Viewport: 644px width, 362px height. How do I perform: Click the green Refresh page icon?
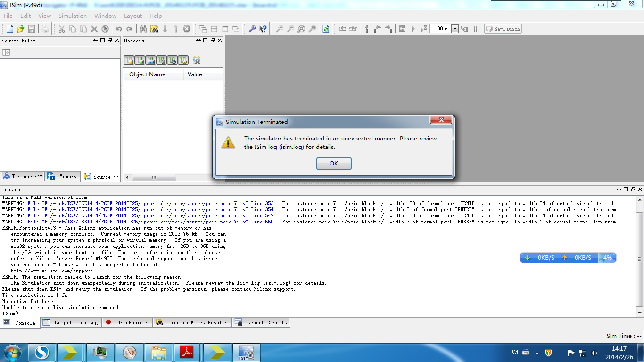click(x=326, y=29)
